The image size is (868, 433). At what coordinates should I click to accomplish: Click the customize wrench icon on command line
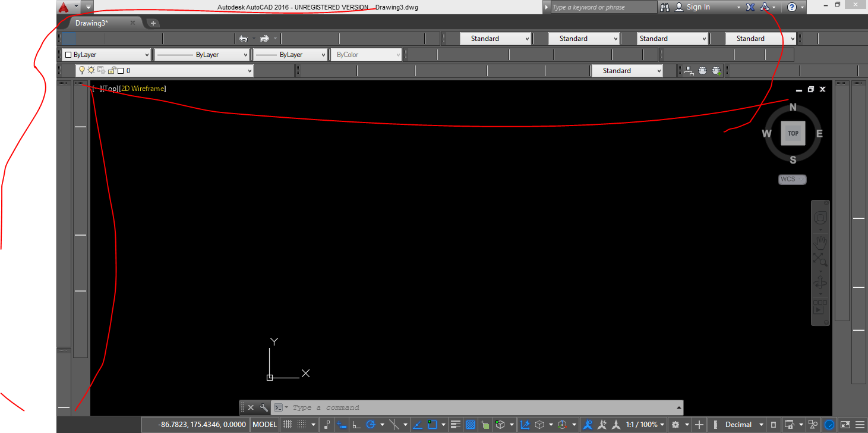[x=264, y=407]
